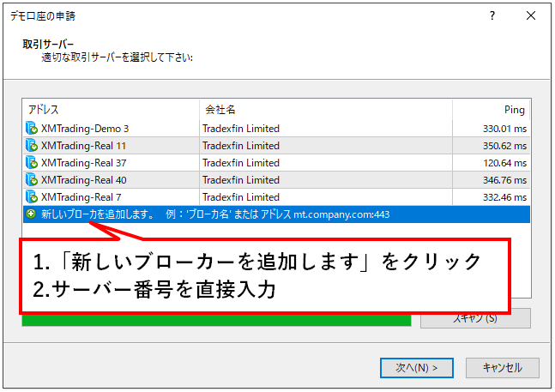Click the 330.01 ms ping value
Viewport: 555px width, 392px height.
click(x=504, y=129)
